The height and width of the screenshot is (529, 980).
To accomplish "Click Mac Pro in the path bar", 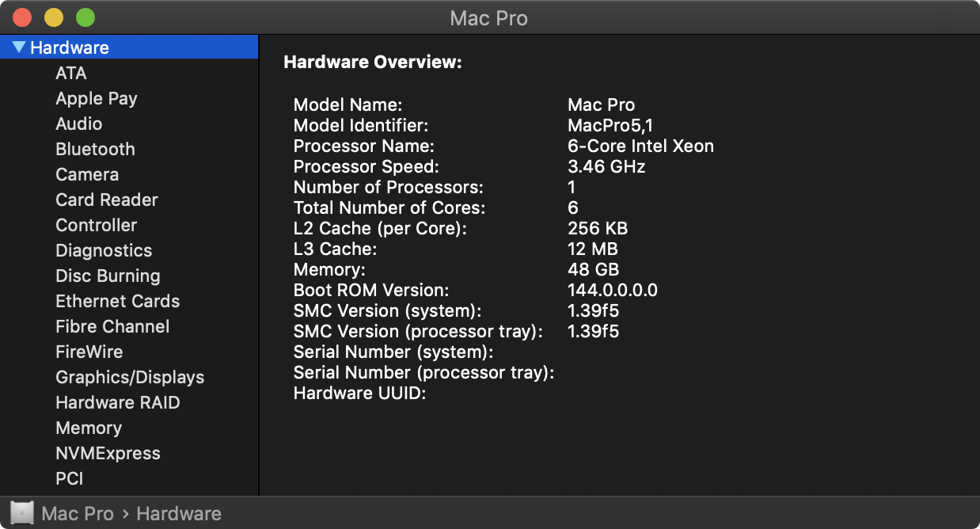I will tap(78, 513).
